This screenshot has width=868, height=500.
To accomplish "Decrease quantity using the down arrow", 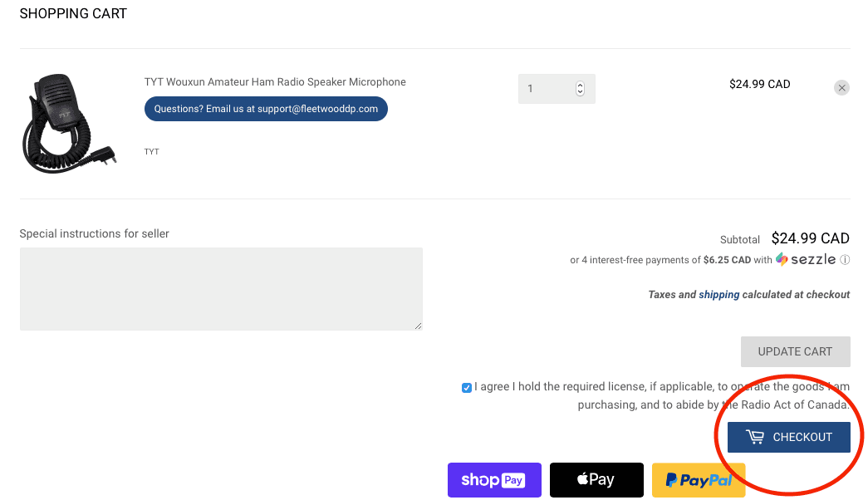I will [x=580, y=92].
